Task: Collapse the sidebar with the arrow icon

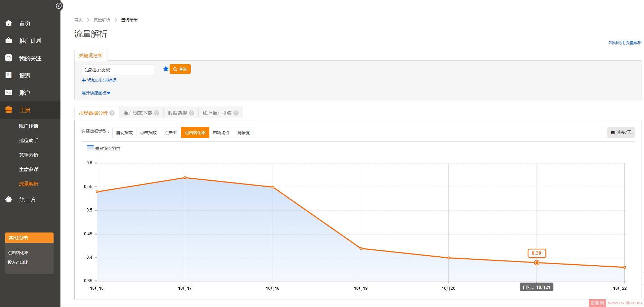Action: pyautogui.click(x=59, y=6)
